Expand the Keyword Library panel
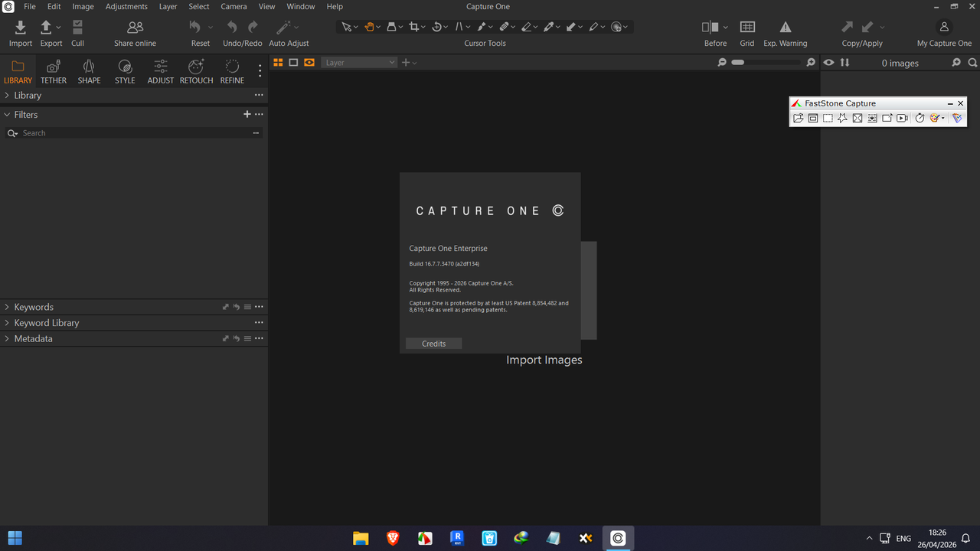 (7, 323)
